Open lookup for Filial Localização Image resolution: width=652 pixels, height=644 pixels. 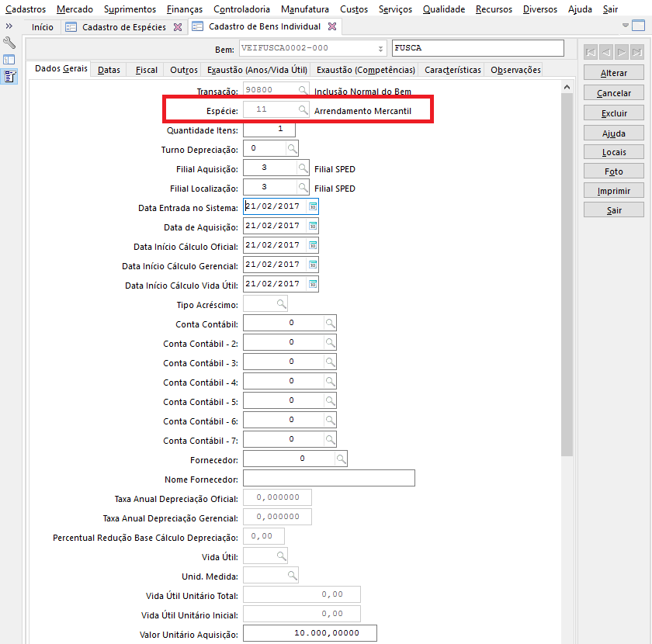pyautogui.click(x=303, y=187)
